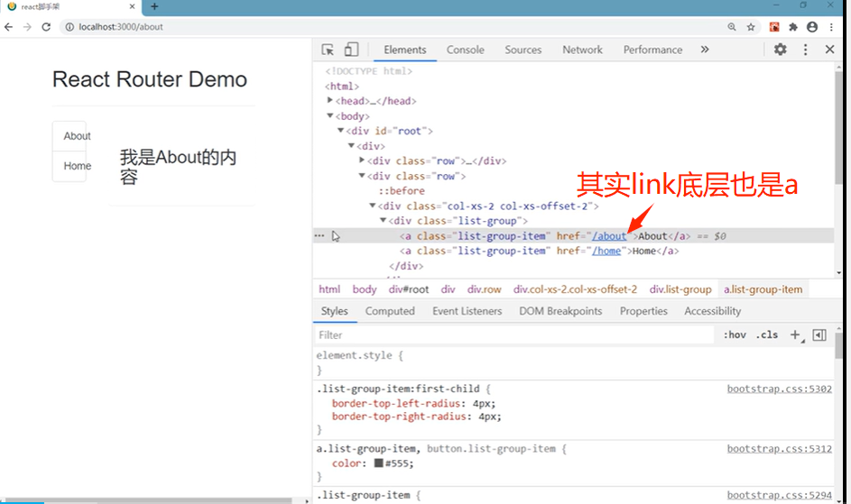Switch to the Elements tab
This screenshot has height=504, width=851.
[x=405, y=50]
